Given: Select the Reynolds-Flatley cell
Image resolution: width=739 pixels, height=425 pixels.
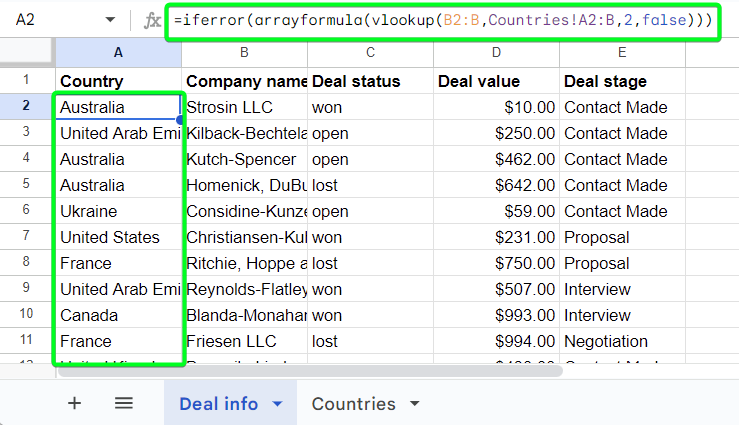Looking at the screenshot, I should 244,289.
